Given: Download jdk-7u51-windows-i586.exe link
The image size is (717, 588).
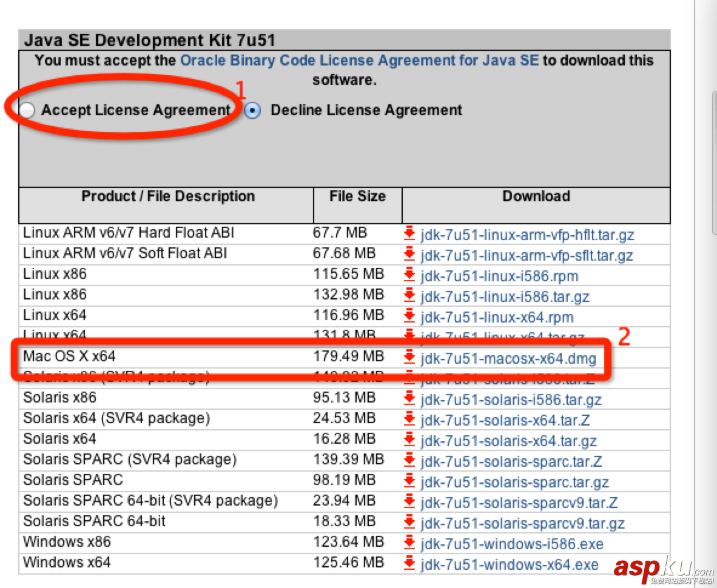Looking at the screenshot, I should [x=512, y=544].
